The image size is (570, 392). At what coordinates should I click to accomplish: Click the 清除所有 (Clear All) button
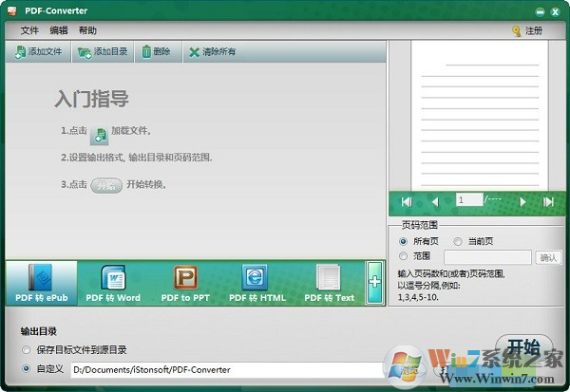(x=213, y=52)
